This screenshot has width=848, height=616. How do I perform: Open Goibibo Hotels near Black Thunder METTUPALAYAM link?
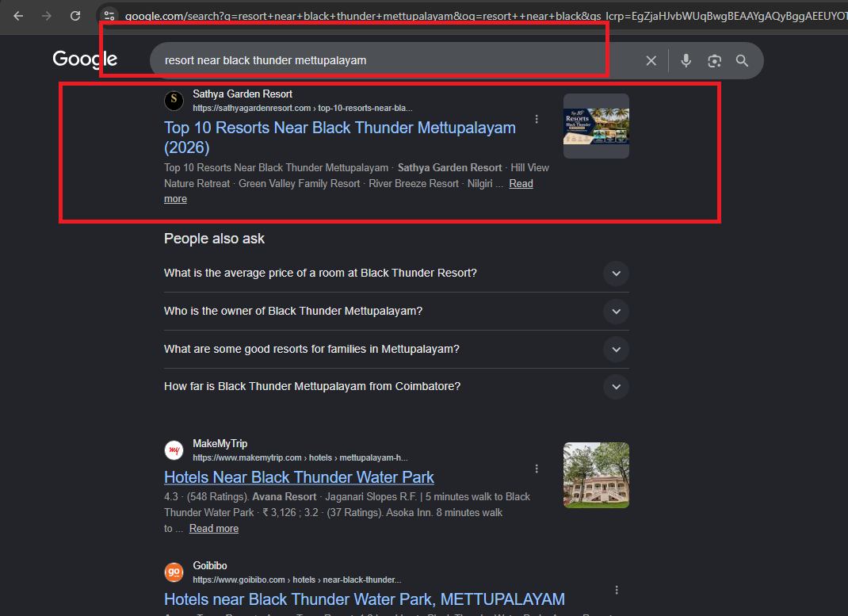[365, 599]
